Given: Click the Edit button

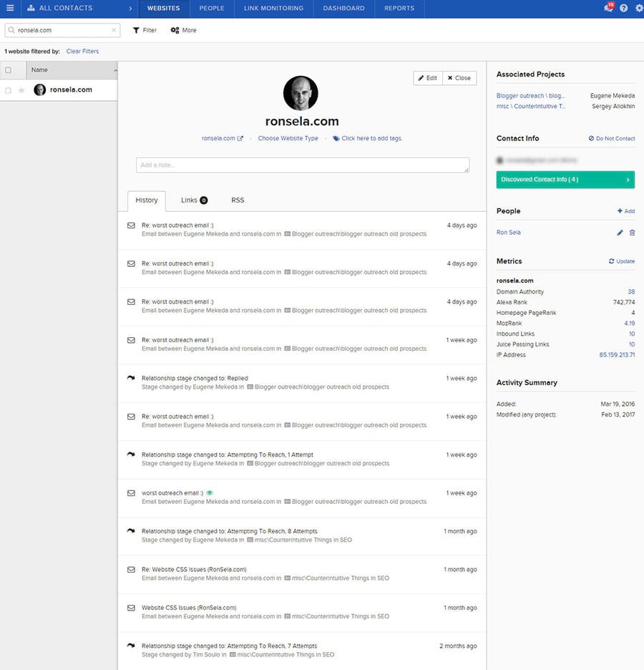Looking at the screenshot, I should click(x=428, y=78).
